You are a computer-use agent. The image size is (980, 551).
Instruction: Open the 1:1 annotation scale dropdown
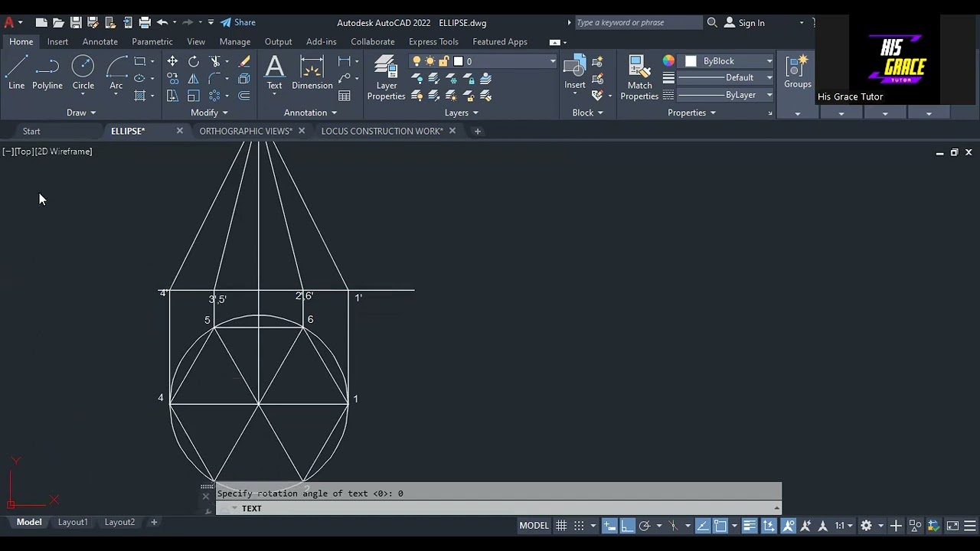click(844, 526)
